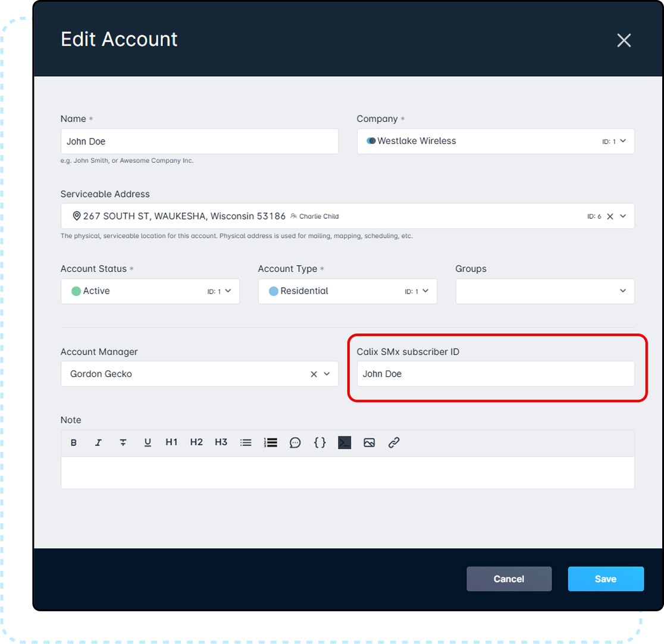
Task: Insert code block with terminal icon
Action: point(344,442)
